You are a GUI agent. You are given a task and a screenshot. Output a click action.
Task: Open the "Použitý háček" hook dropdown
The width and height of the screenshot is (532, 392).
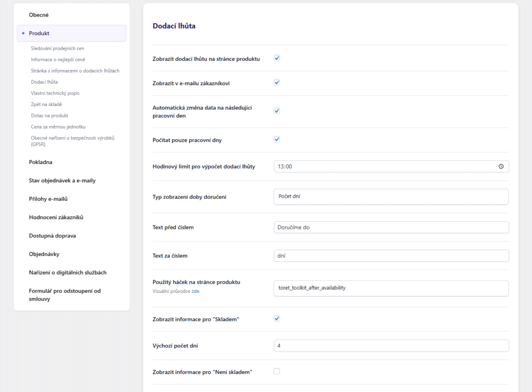[391, 288]
